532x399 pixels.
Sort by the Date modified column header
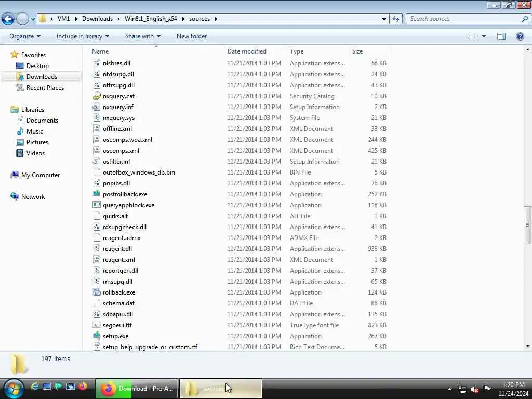click(x=247, y=51)
